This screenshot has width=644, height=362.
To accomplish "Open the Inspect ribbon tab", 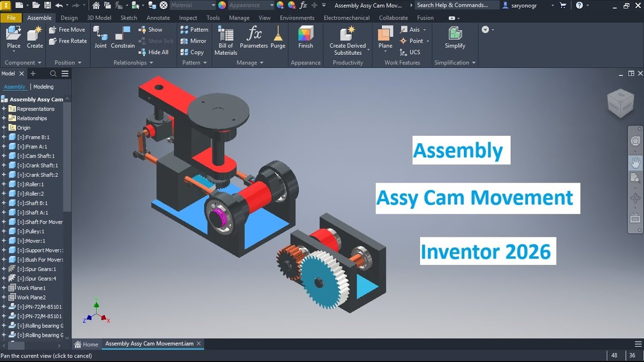I will [188, 18].
